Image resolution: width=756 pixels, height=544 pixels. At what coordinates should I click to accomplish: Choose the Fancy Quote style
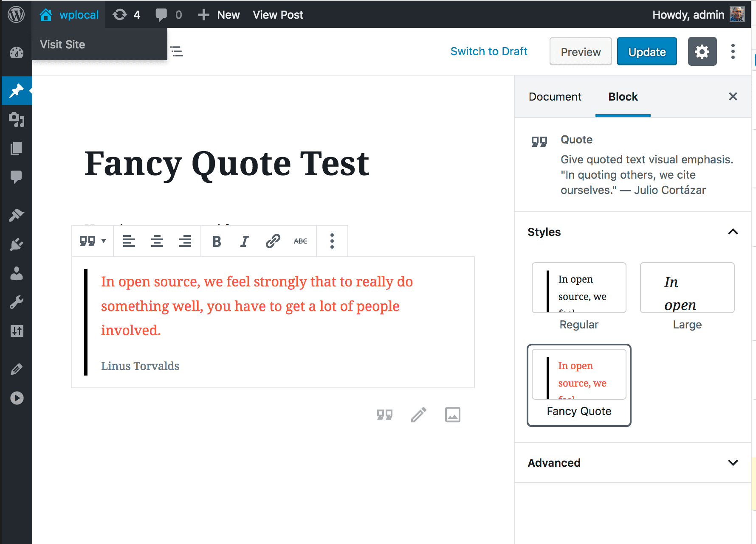point(578,385)
